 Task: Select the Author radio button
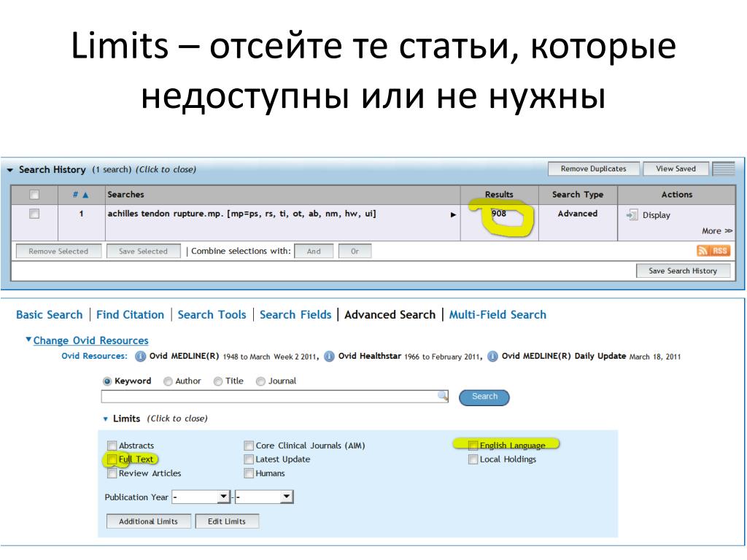[x=168, y=381]
